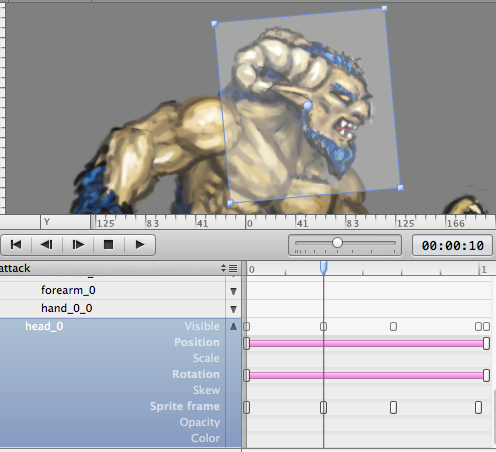Select the third Visible keyframe
The image size is (496, 452).
coord(393,326)
